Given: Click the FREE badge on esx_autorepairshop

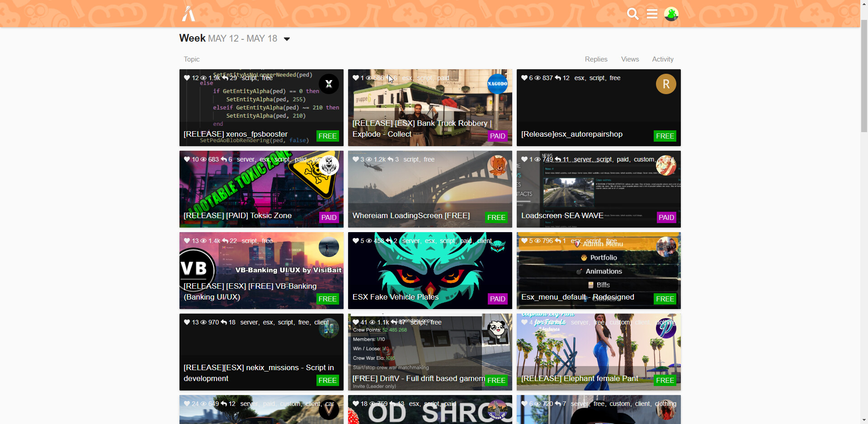Looking at the screenshot, I should point(665,136).
